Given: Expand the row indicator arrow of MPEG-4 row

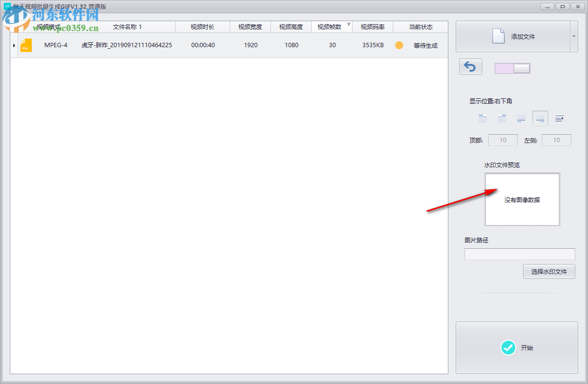Looking at the screenshot, I should click(x=14, y=45).
